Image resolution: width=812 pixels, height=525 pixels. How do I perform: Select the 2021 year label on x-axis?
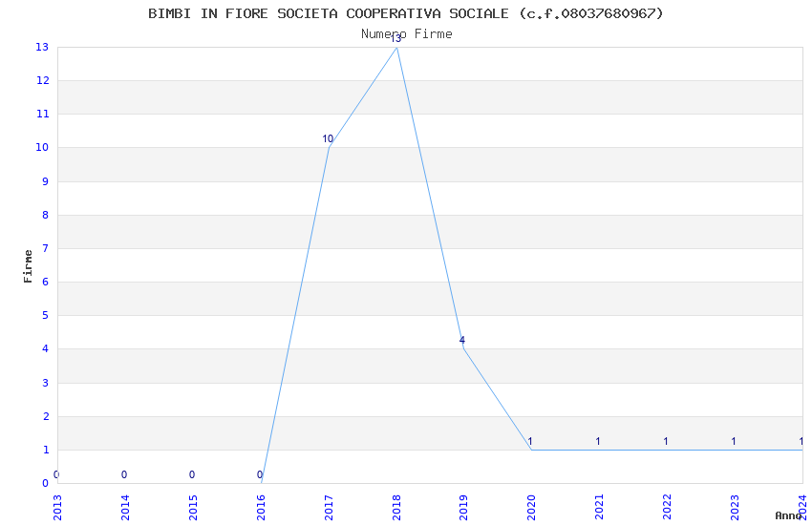[600, 508]
